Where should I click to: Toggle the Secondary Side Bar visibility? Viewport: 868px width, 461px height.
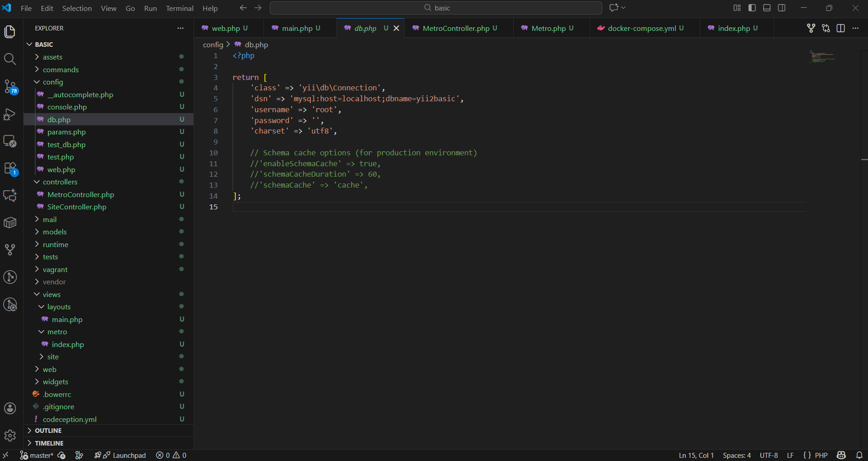[x=782, y=8]
